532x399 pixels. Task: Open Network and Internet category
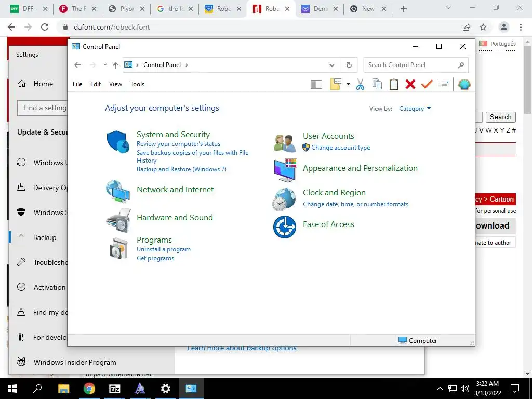pos(175,189)
